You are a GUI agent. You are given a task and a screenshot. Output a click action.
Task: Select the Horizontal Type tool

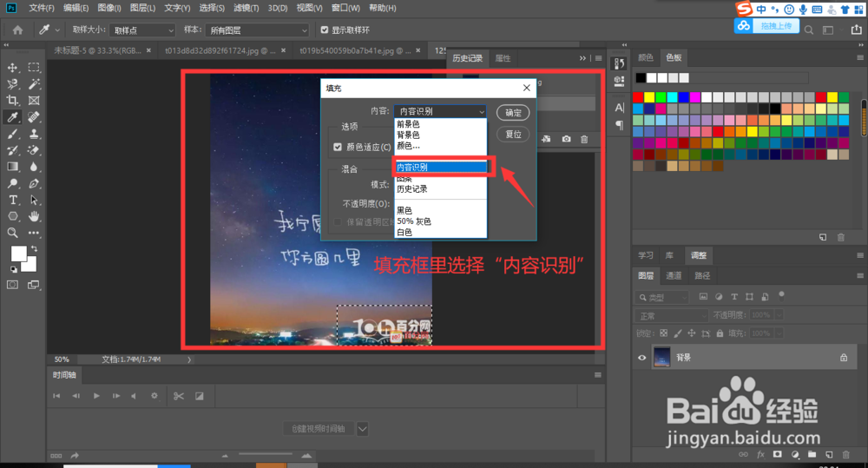tap(12, 200)
